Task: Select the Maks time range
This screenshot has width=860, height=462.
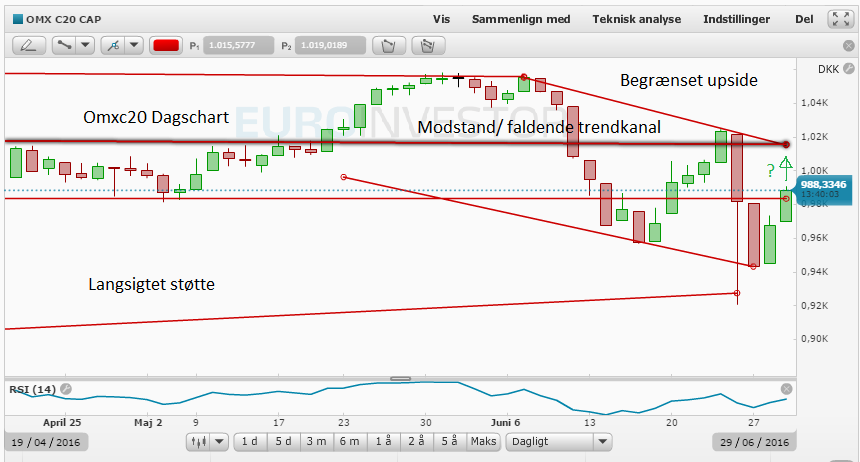Action: 483,441
